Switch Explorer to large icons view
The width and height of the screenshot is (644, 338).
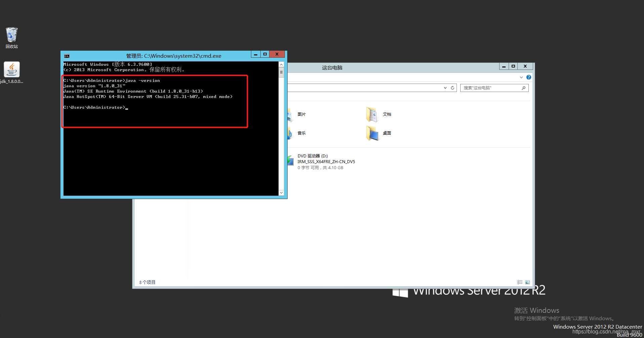(527, 282)
